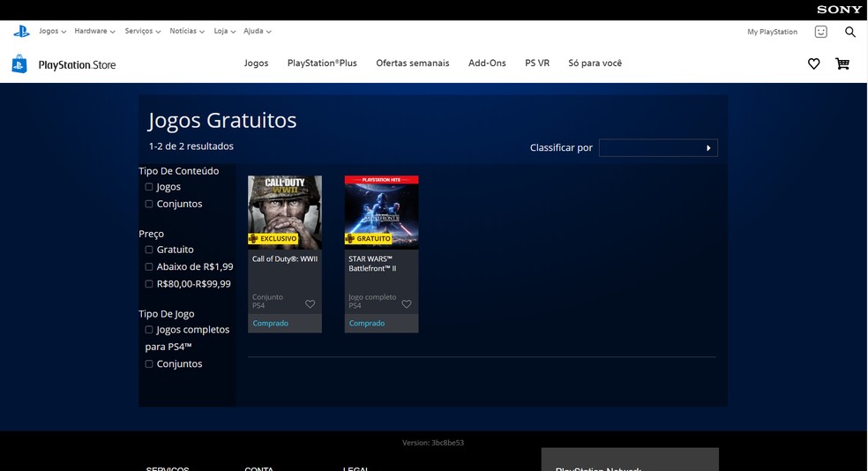The height and width of the screenshot is (471, 868).
Task: Click the '1-2 de 2 resultados' text
Action: (191, 146)
